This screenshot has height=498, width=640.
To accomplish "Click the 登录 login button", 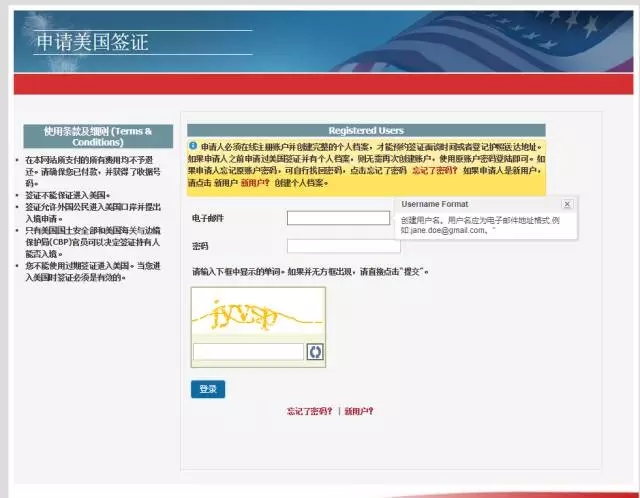I will [x=208, y=389].
